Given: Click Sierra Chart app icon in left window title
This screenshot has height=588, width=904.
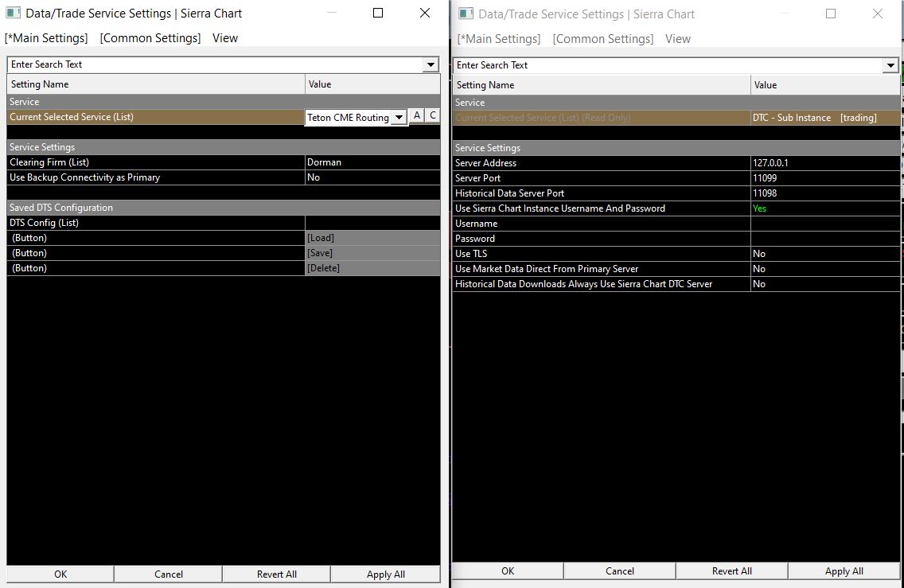Looking at the screenshot, I should [x=13, y=13].
